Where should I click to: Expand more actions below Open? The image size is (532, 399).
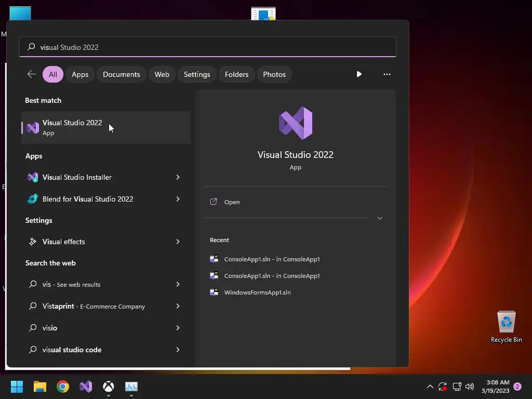[x=380, y=218]
